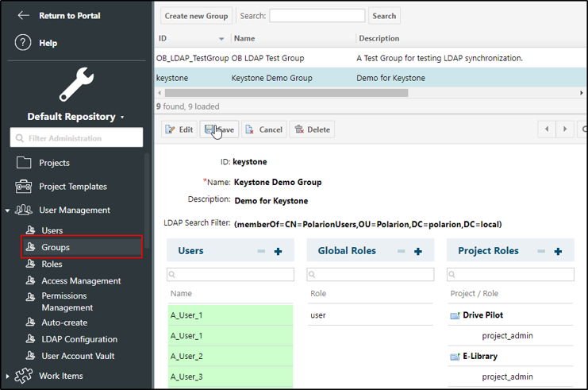Viewport: 588px width, 390px height.
Task: Click the Create new Group button
Action: pos(196,16)
